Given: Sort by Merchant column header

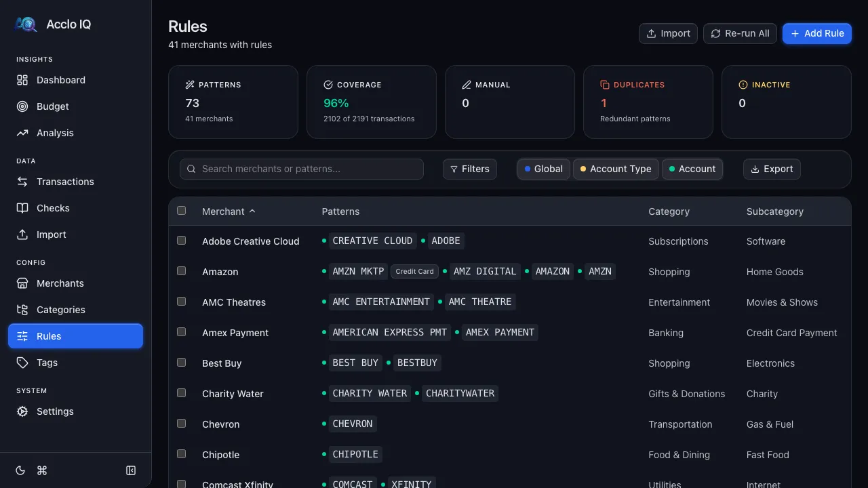Looking at the screenshot, I should [x=229, y=211].
